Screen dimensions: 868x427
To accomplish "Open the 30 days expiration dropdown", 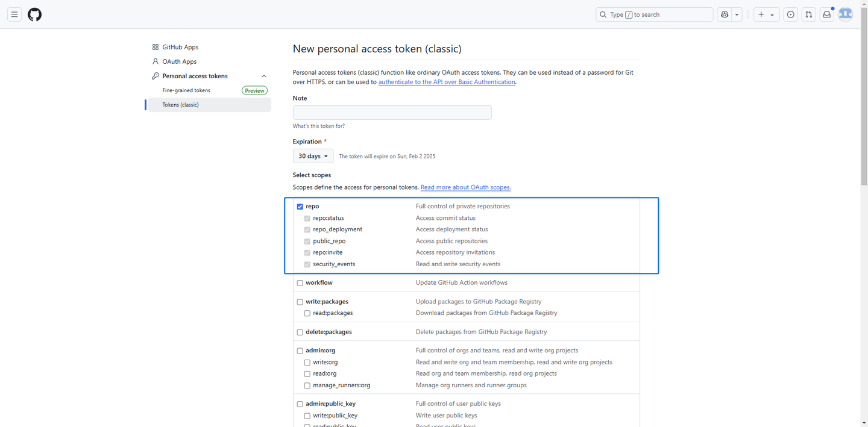I will pos(313,156).
